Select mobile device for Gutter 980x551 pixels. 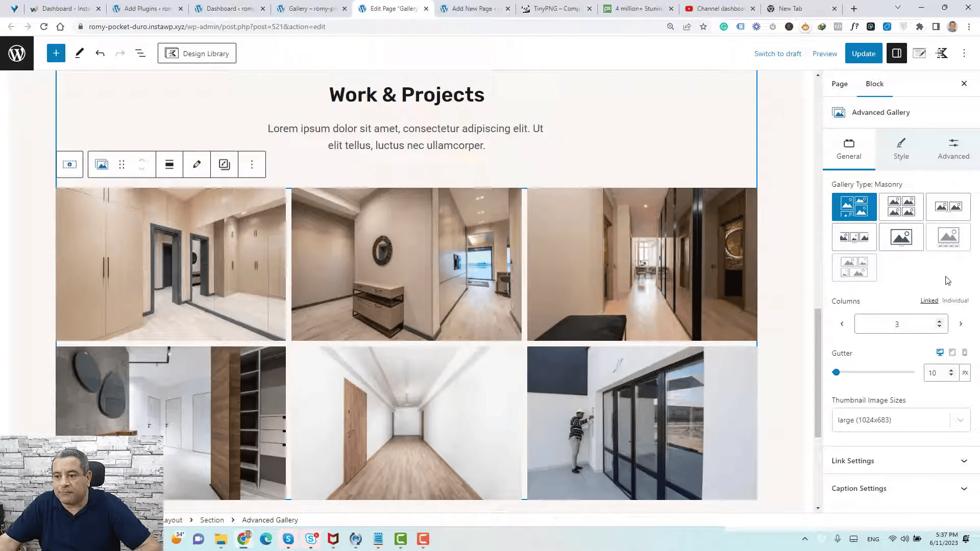click(x=965, y=353)
